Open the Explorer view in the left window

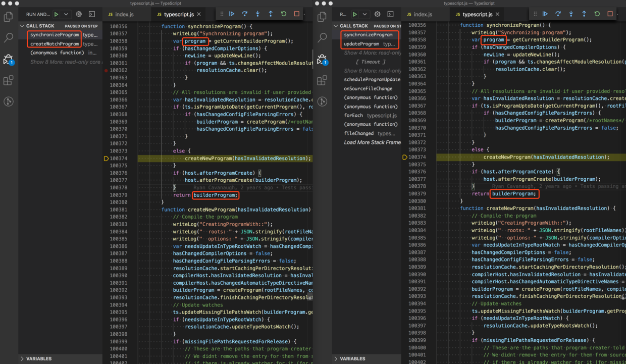coord(9,17)
